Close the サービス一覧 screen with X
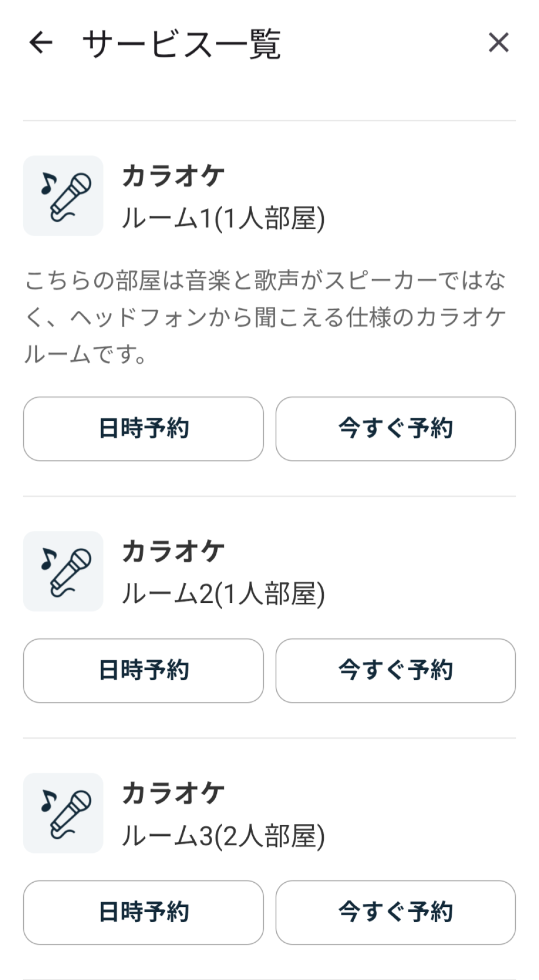This screenshot has height=980, width=539. (498, 43)
